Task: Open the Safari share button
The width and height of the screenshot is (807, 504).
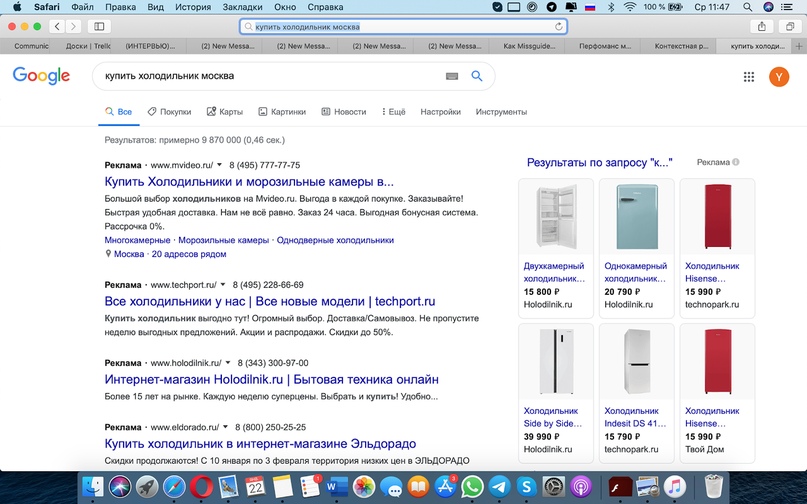Action: click(x=762, y=26)
